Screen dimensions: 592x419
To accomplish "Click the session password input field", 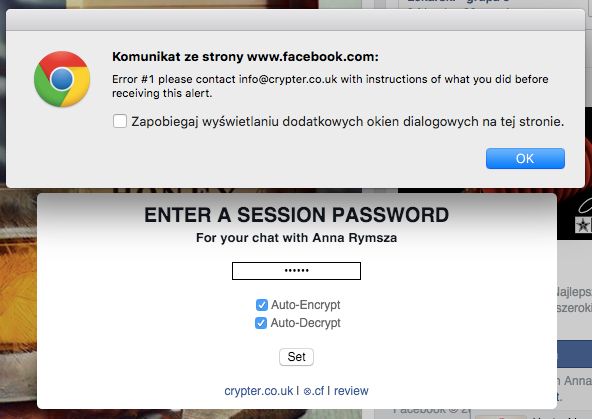I will [x=296, y=271].
